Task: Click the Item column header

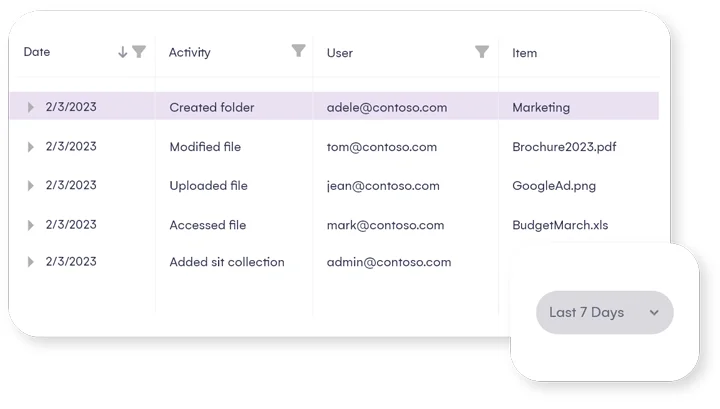Action: (524, 53)
